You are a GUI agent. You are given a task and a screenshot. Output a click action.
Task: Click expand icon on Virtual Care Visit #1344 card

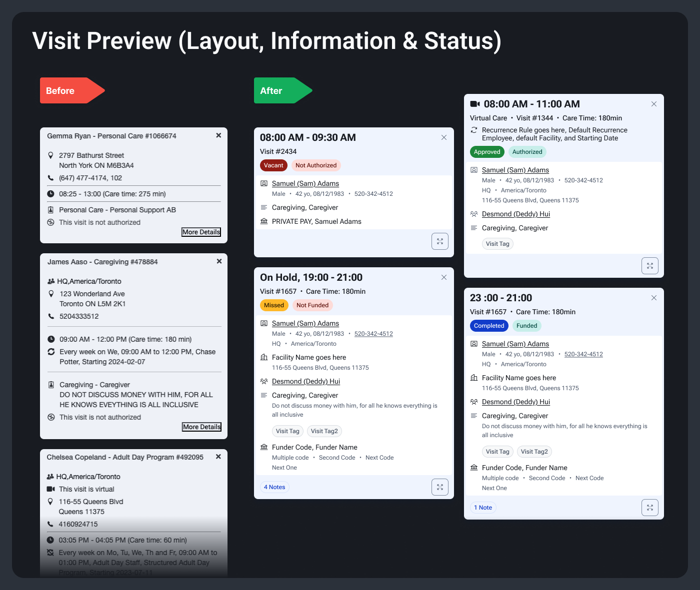tap(649, 266)
